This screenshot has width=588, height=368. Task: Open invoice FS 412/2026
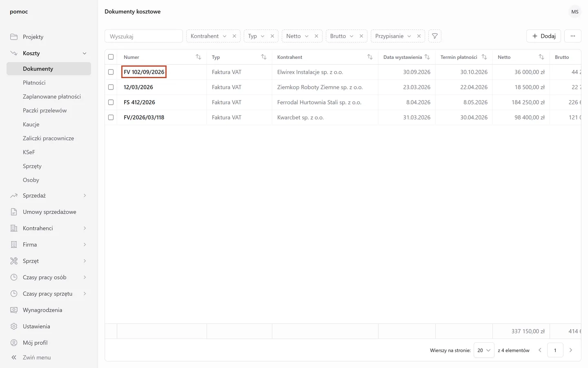coord(139,102)
